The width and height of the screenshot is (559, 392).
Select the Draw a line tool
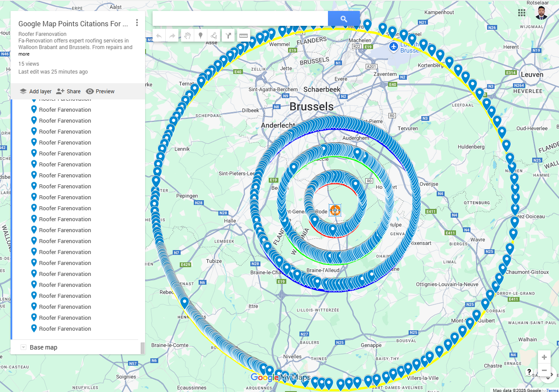[x=214, y=35]
